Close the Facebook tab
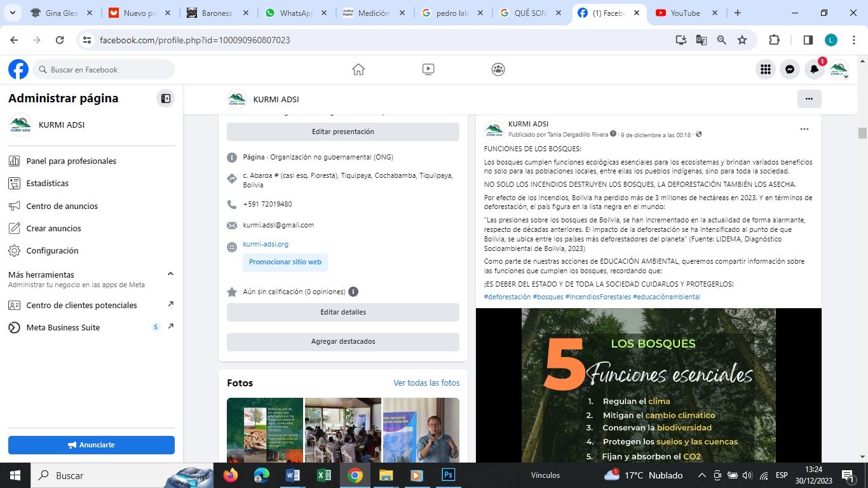This screenshot has height=488, width=868. [636, 13]
